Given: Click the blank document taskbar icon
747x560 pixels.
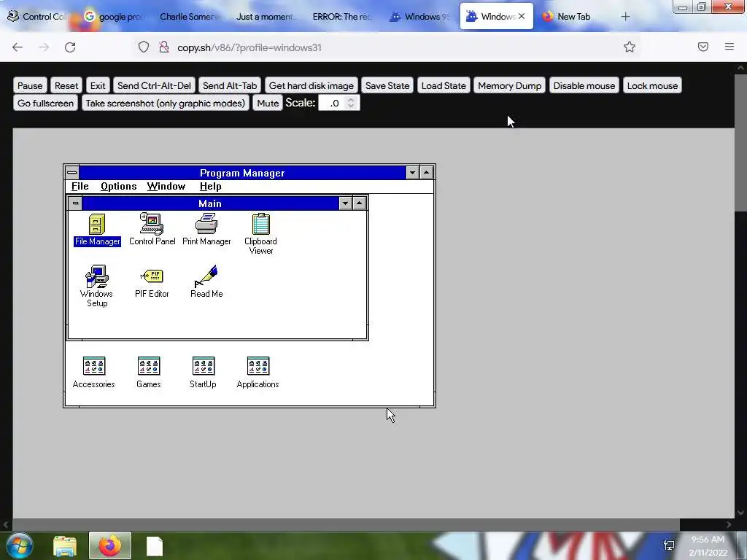Looking at the screenshot, I should click(x=155, y=546).
